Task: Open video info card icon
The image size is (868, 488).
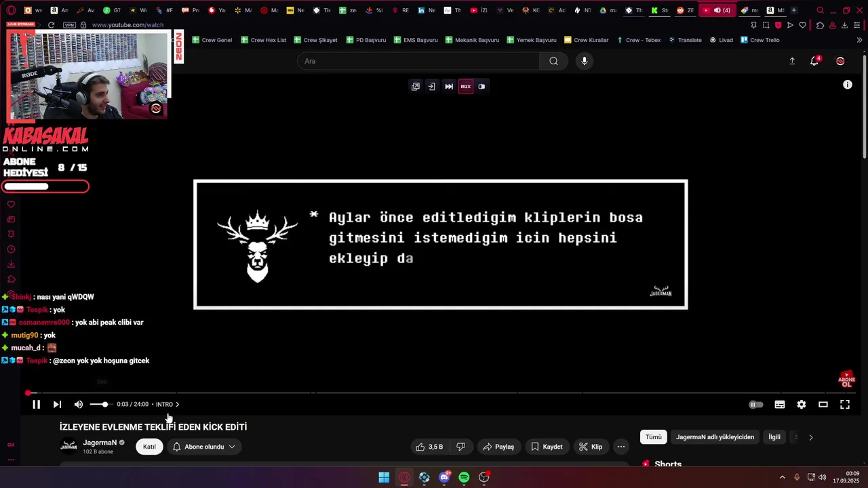Action: (x=848, y=85)
